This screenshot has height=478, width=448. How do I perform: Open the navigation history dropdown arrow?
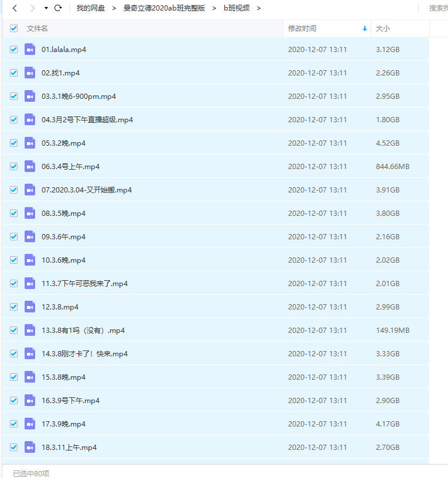[46, 8]
